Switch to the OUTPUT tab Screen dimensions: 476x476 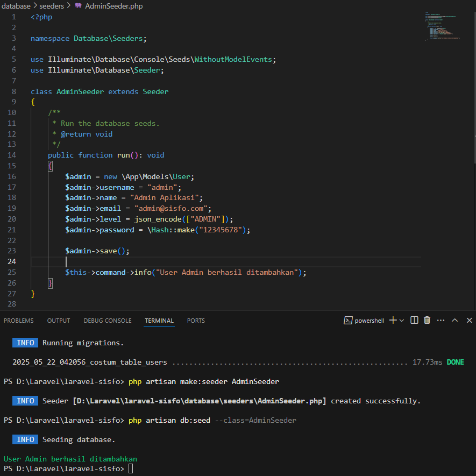click(x=59, y=321)
